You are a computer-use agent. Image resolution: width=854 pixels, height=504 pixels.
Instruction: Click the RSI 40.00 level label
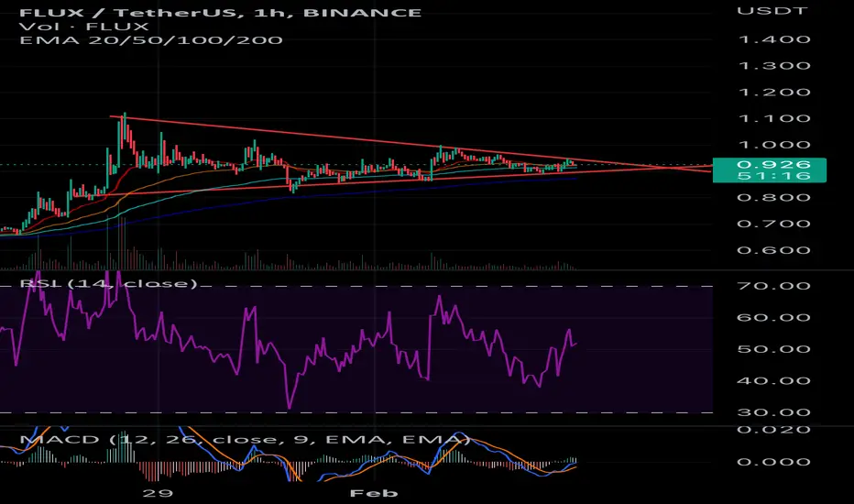point(774,381)
